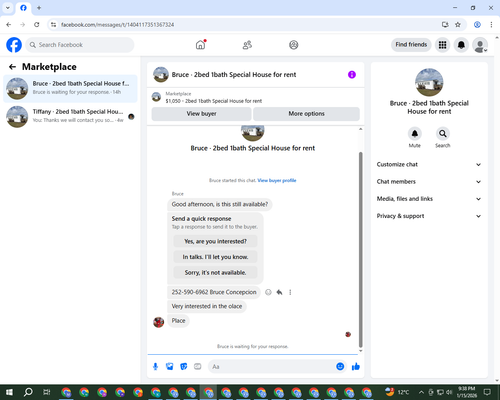This screenshot has width=500, height=400.
Task: Record a voice clip with microphone icon
Action: 155,367
